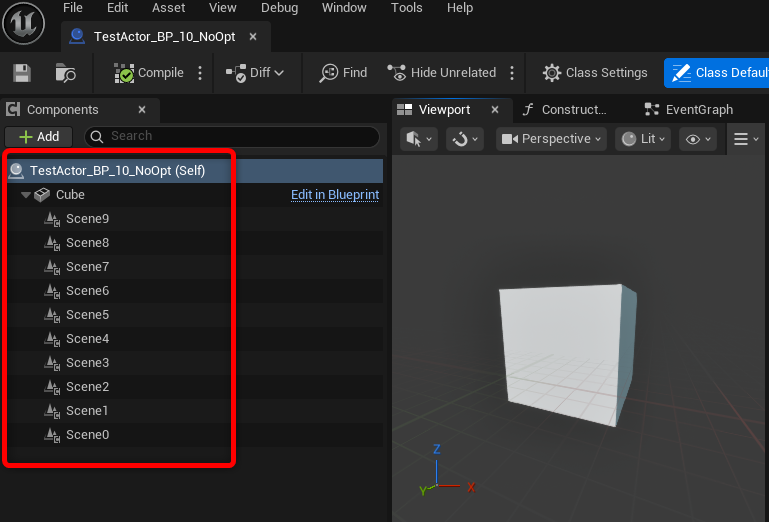Select the Scene5 component

pos(87,315)
